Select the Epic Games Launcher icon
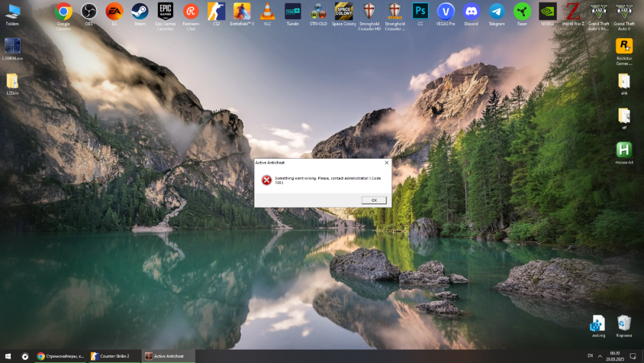Viewport: 644px width, 363px height. coord(166,12)
